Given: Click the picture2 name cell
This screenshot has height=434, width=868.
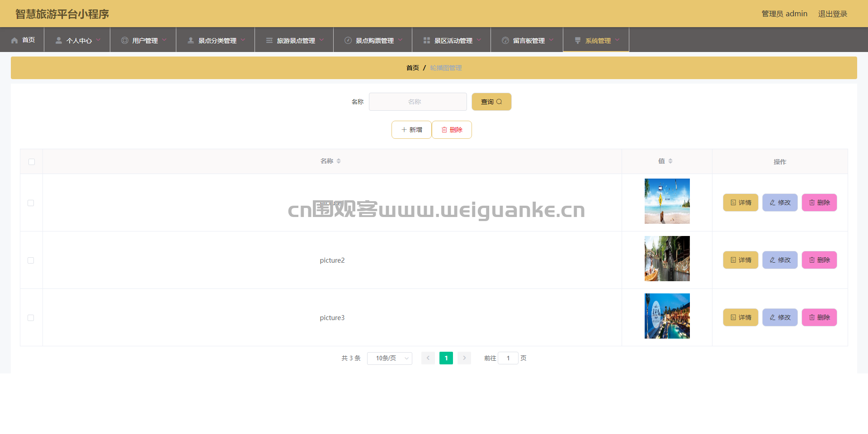Looking at the screenshot, I should pyautogui.click(x=332, y=260).
